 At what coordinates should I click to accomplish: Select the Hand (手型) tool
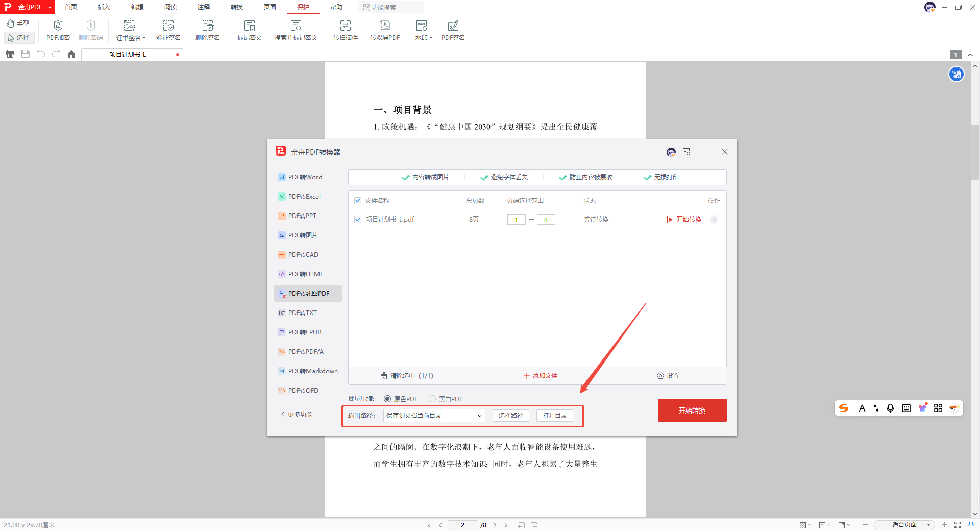coord(18,23)
